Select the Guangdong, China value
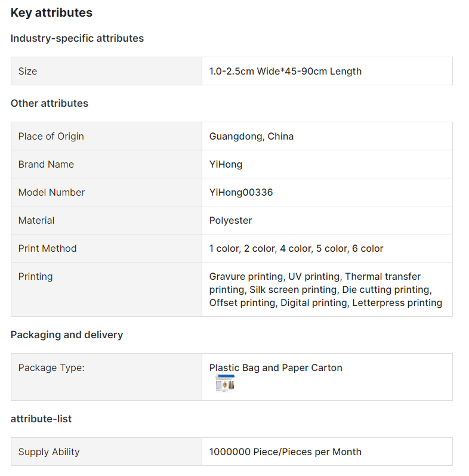The height and width of the screenshot is (476, 469). click(x=251, y=137)
